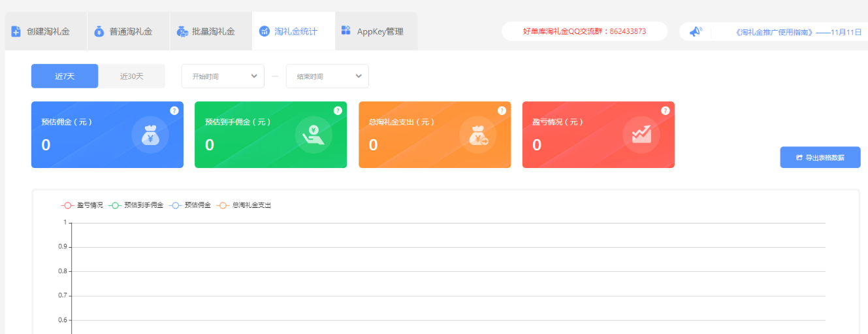
Task: Click the help icon on 预估到手佣金 card
Action: (338, 110)
